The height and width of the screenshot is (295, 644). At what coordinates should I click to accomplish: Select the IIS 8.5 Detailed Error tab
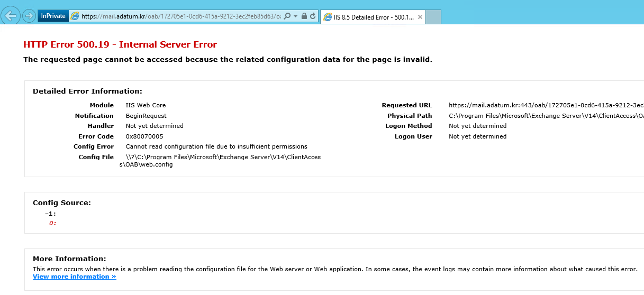point(373,17)
